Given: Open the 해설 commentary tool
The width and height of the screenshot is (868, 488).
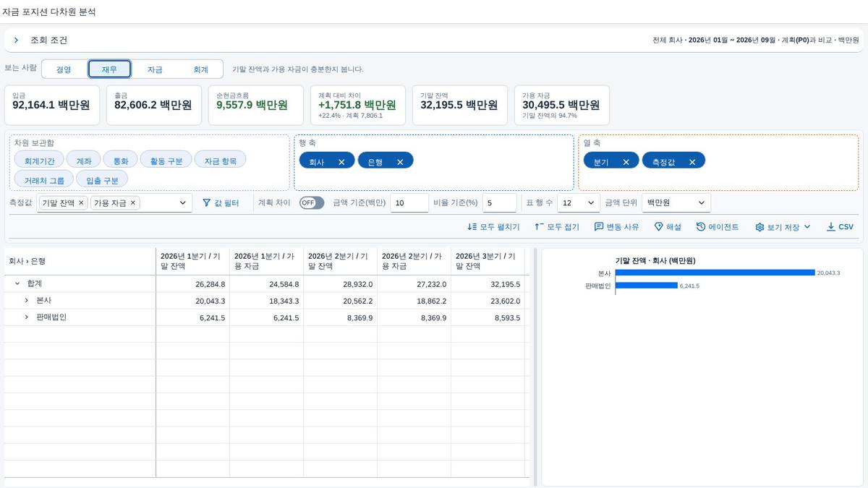Looking at the screenshot, I should pos(668,227).
